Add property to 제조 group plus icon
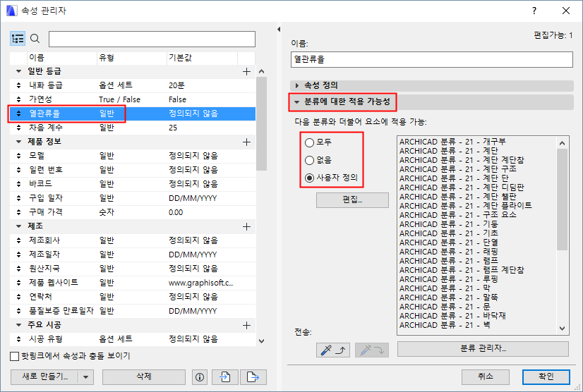Screen dimensions: 583x392 (246, 226)
